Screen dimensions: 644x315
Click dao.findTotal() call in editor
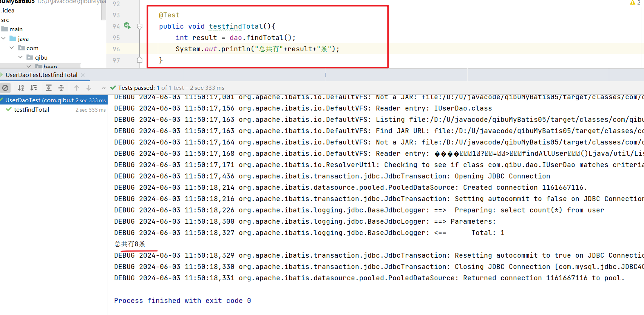pos(263,38)
